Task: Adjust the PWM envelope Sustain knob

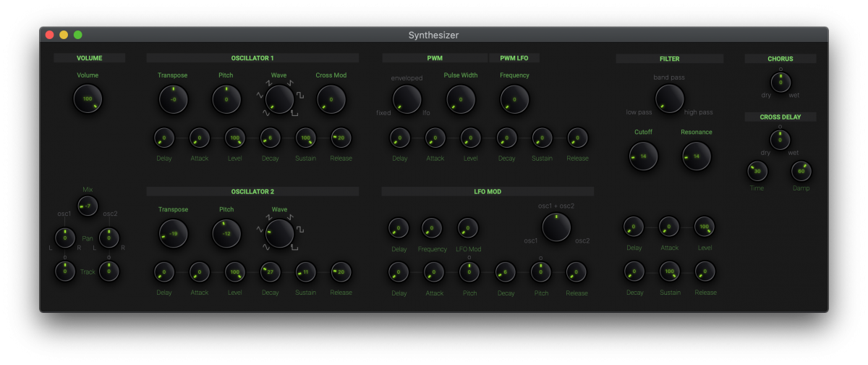Action: click(x=542, y=138)
